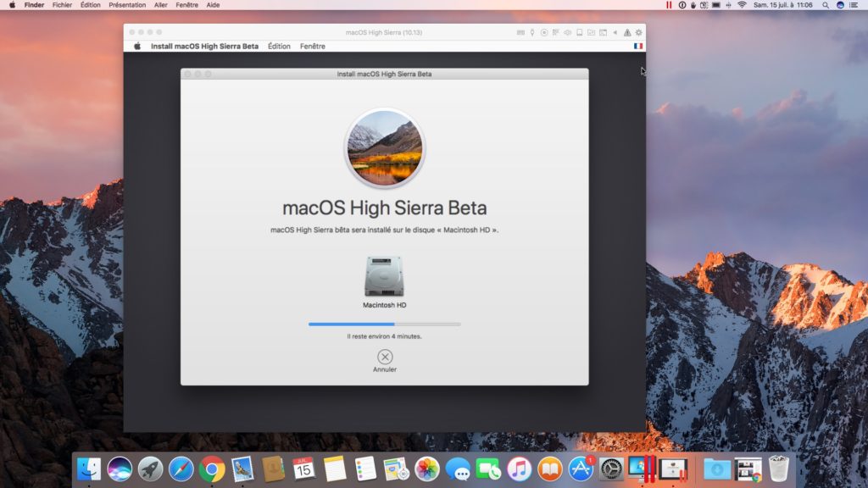Open the Wi-Fi status menu
This screenshot has height=488, width=868.
[x=743, y=5]
